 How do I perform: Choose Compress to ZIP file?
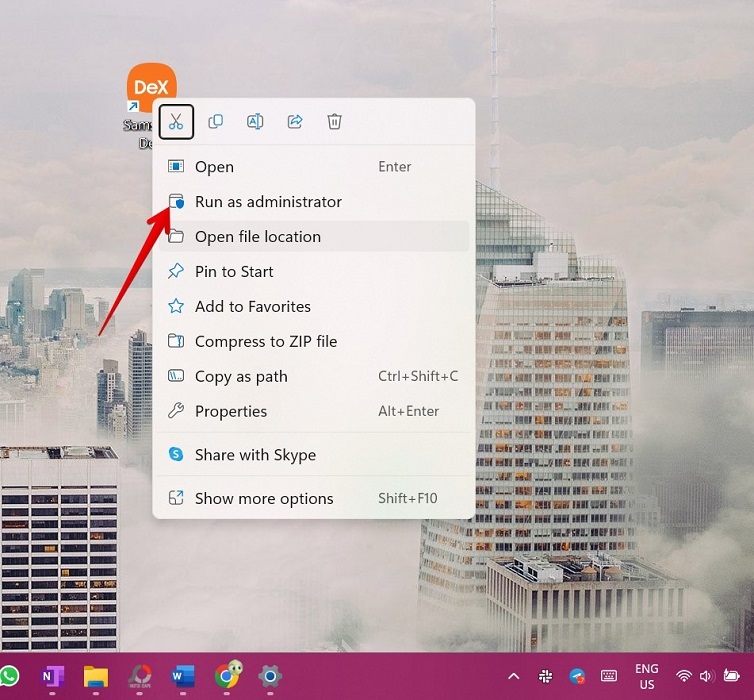314,341
